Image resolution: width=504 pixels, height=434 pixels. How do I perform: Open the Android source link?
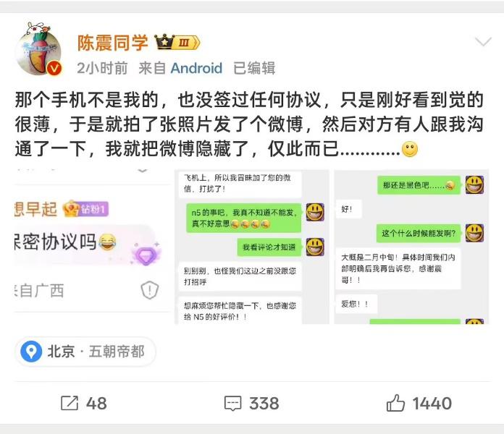click(x=196, y=68)
